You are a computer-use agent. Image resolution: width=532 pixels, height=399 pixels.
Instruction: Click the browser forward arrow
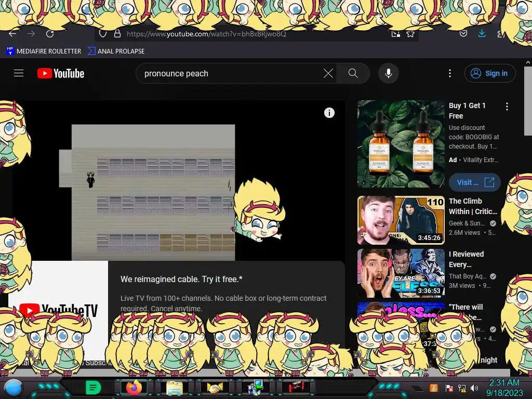point(31,34)
